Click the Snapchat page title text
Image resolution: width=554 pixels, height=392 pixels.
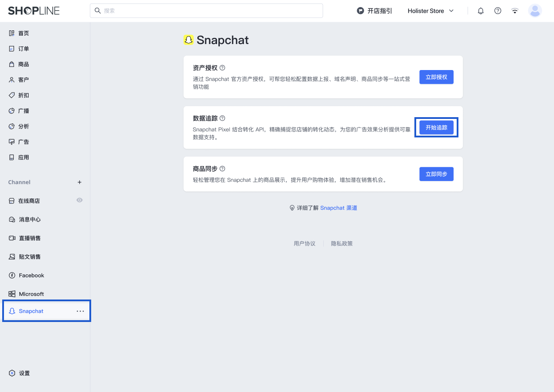pyautogui.click(x=222, y=40)
